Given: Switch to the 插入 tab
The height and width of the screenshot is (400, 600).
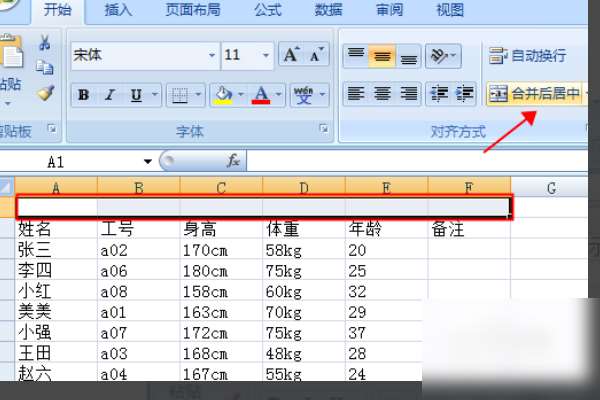Looking at the screenshot, I should [x=118, y=10].
